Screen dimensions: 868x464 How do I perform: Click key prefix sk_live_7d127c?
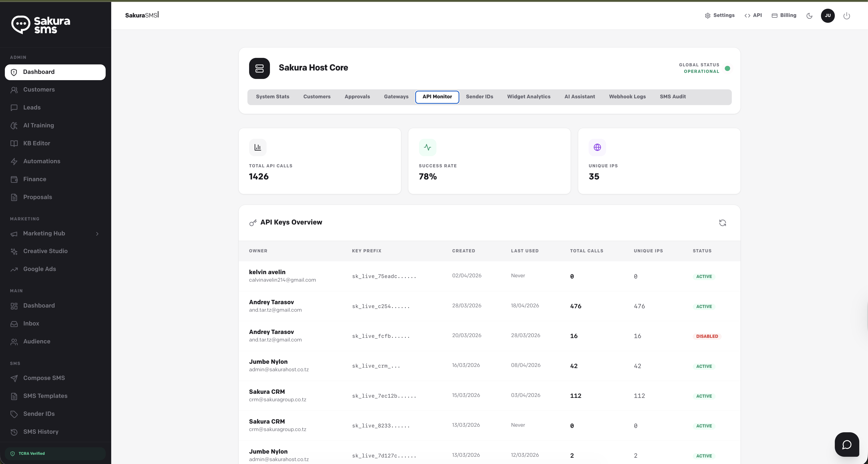(x=384, y=456)
